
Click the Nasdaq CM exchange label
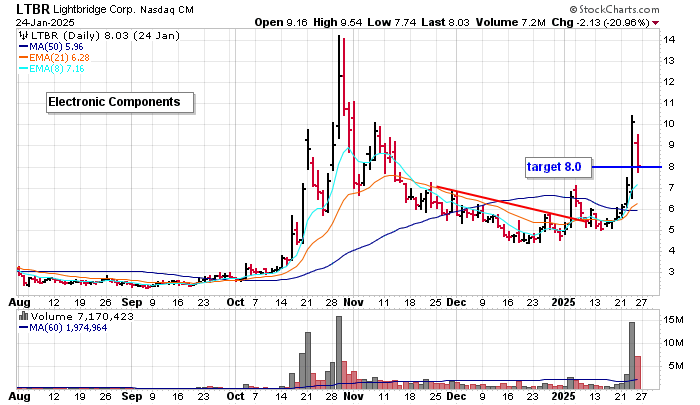pyautogui.click(x=167, y=9)
